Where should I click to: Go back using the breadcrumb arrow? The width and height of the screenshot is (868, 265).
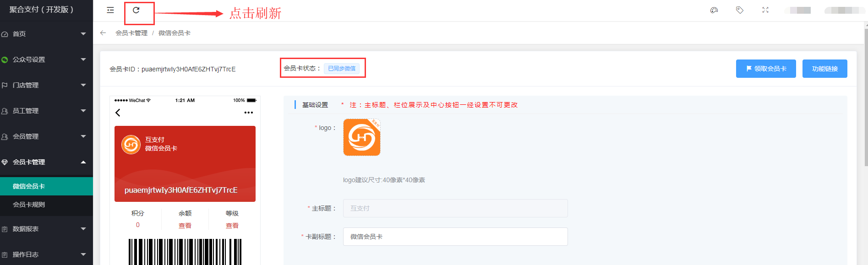(103, 33)
